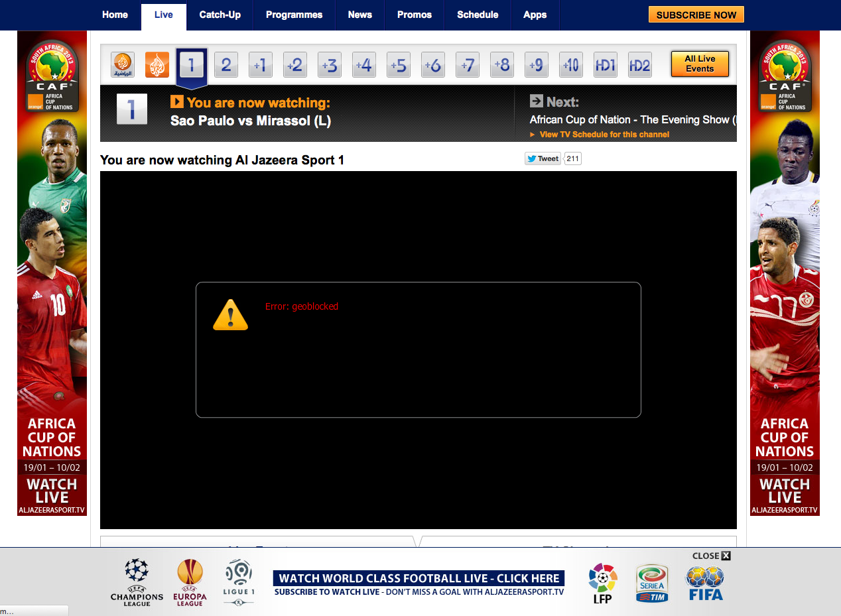Go to Catch-Up section

tap(220, 15)
